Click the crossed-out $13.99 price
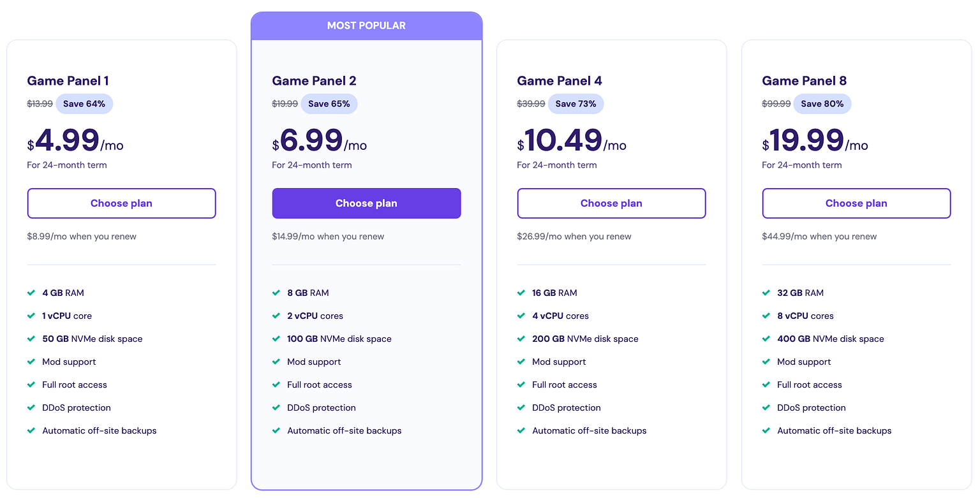This screenshot has width=980, height=498. tap(40, 103)
